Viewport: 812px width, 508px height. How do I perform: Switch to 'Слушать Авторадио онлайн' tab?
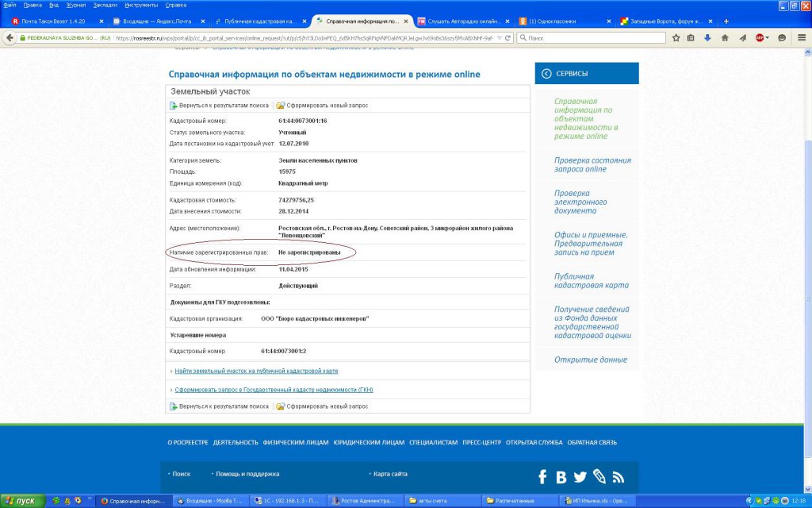click(463, 21)
